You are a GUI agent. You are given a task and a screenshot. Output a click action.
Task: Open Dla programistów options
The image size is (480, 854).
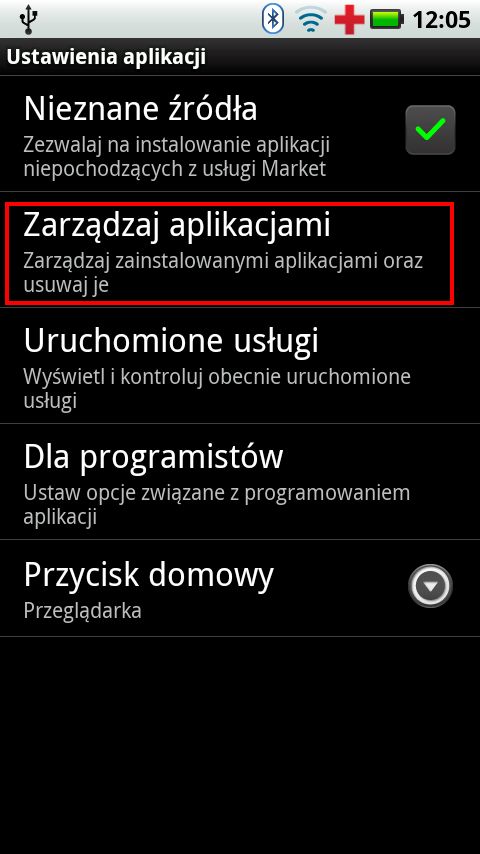pos(240,482)
